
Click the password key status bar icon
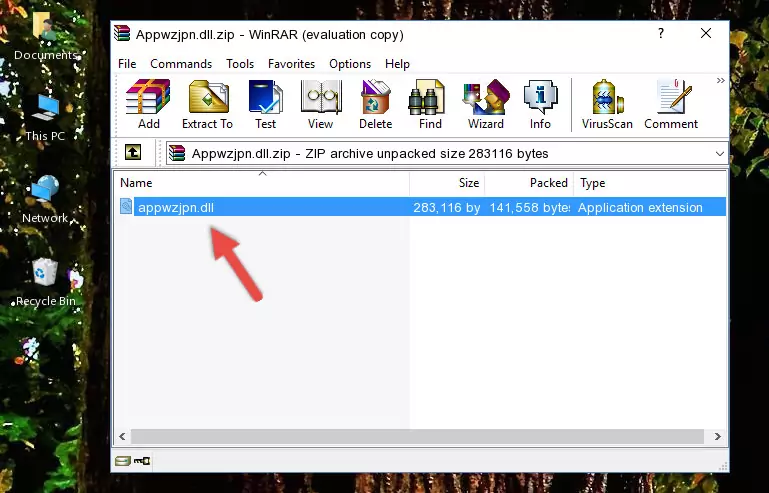coord(142,461)
